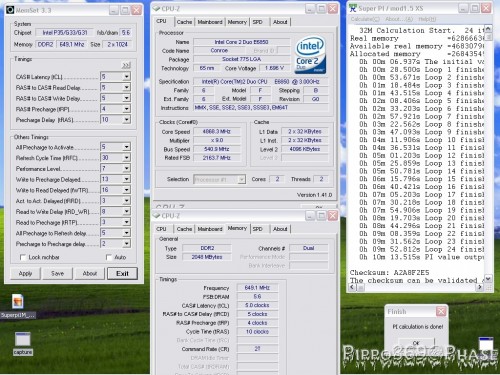This screenshot has height=375, width=500.
Task: Select the capture desktop icon
Action: (23, 340)
